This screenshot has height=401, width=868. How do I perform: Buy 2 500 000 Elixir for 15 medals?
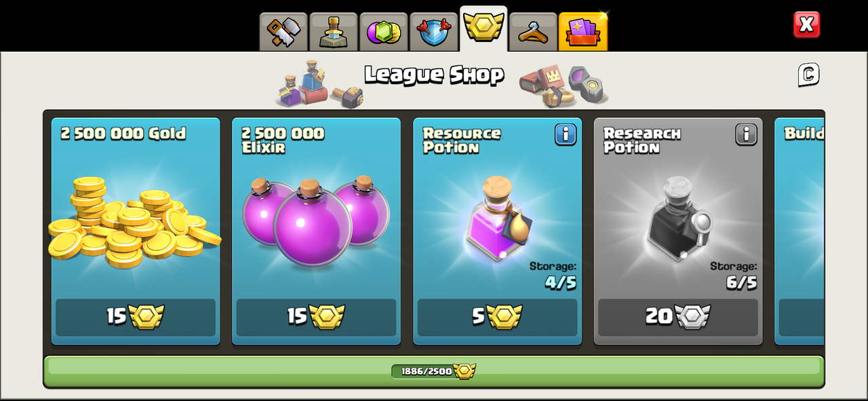click(316, 317)
